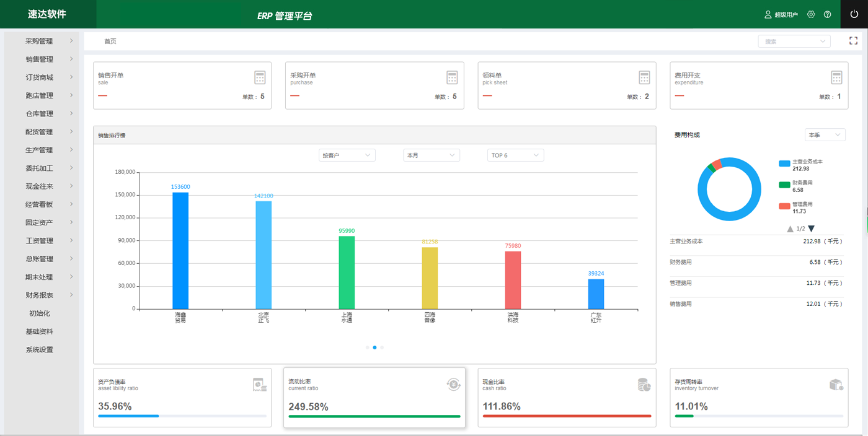Click the power logout icon
This screenshot has width=868, height=436.
[x=854, y=14]
